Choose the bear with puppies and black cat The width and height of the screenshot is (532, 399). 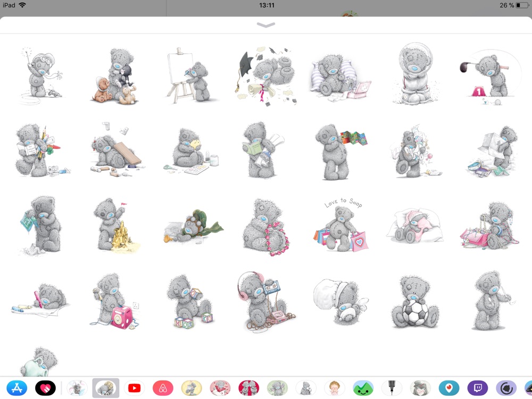[115, 76]
